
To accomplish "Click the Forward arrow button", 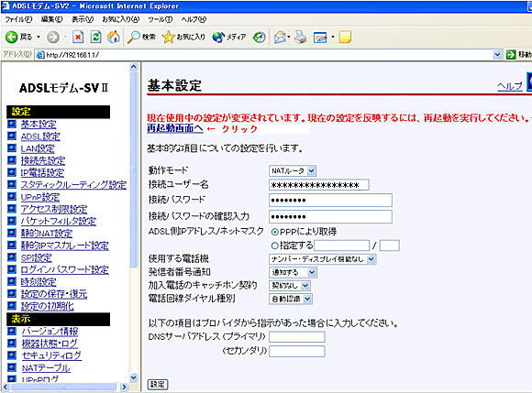I will [52, 37].
